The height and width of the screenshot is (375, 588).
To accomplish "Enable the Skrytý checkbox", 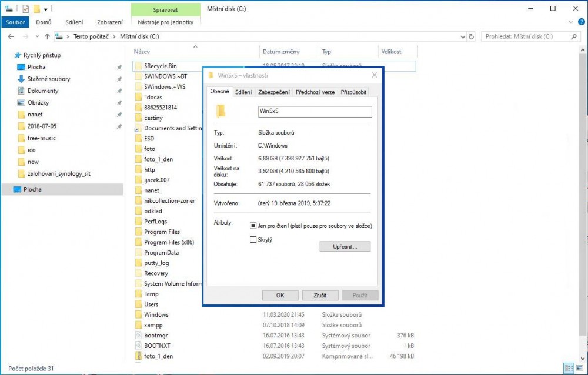I will [x=253, y=240].
